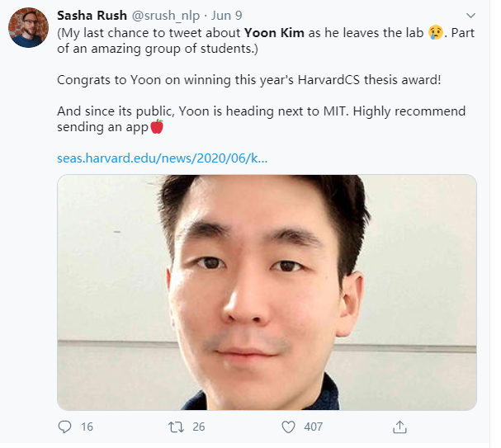Click the reply speech bubble icon

click(x=65, y=427)
